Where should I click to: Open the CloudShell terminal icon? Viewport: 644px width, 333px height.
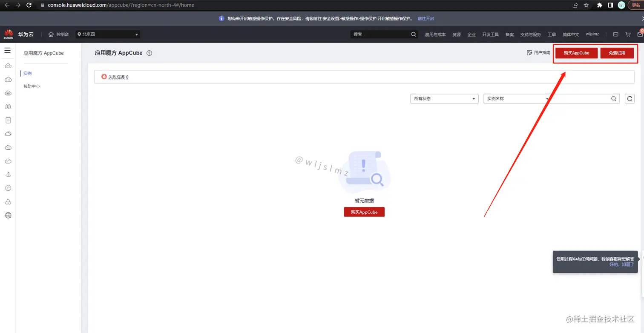[615, 34]
